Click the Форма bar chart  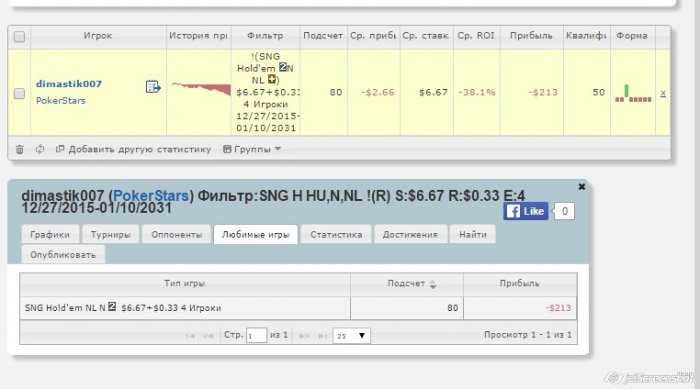(x=633, y=93)
